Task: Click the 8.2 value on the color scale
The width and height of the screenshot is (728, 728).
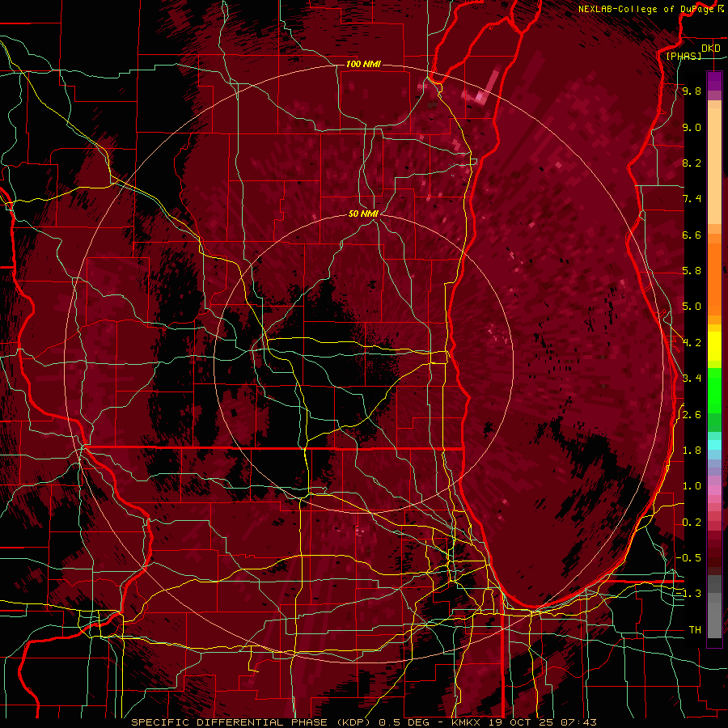Action: click(692, 163)
